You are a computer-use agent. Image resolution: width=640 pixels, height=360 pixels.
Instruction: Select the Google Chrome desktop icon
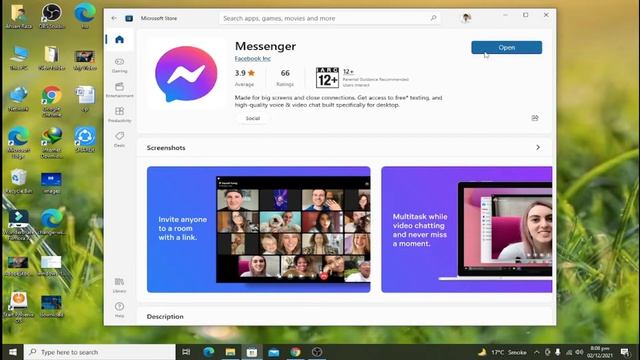point(52,101)
